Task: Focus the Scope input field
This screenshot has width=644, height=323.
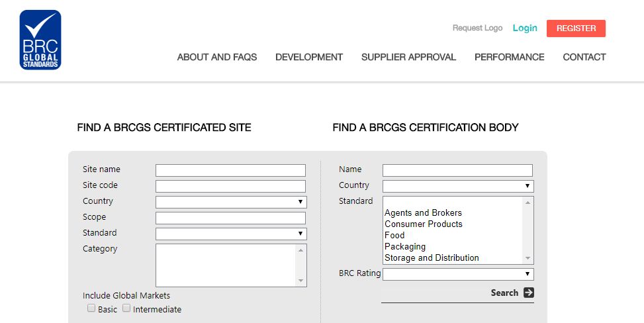Action: (x=230, y=218)
